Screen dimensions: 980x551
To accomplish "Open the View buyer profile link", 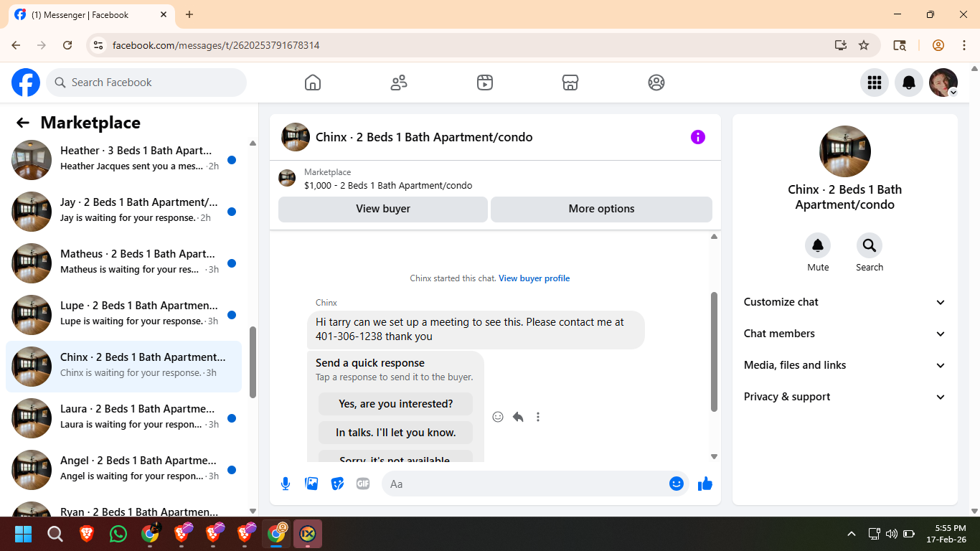I will click(x=534, y=278).
